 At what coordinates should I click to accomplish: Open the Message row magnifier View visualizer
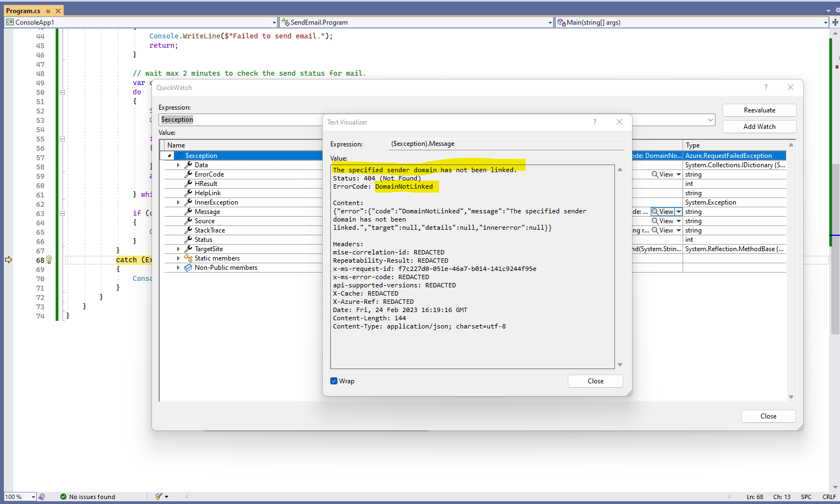point(662,212)
